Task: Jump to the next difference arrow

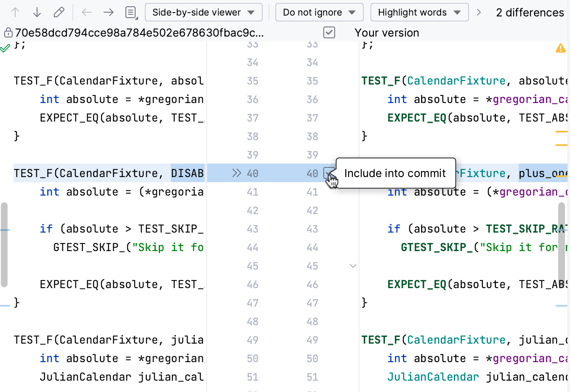Action: 37,12
